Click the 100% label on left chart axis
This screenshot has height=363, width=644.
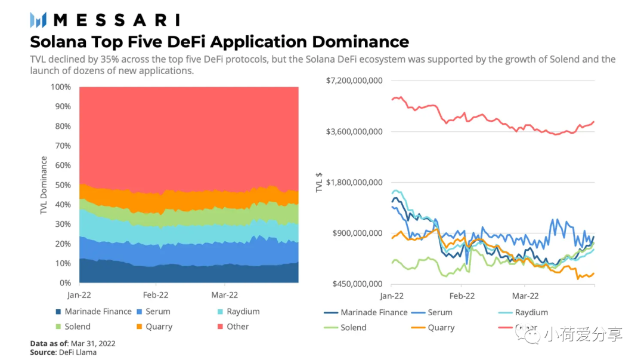click(61, 87)
